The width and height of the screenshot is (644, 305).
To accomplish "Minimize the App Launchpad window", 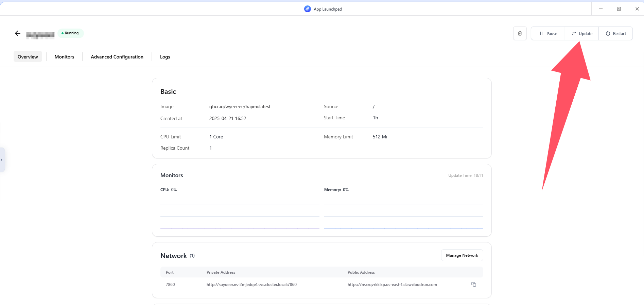I will pyautogui.click(x=601, y=9).
